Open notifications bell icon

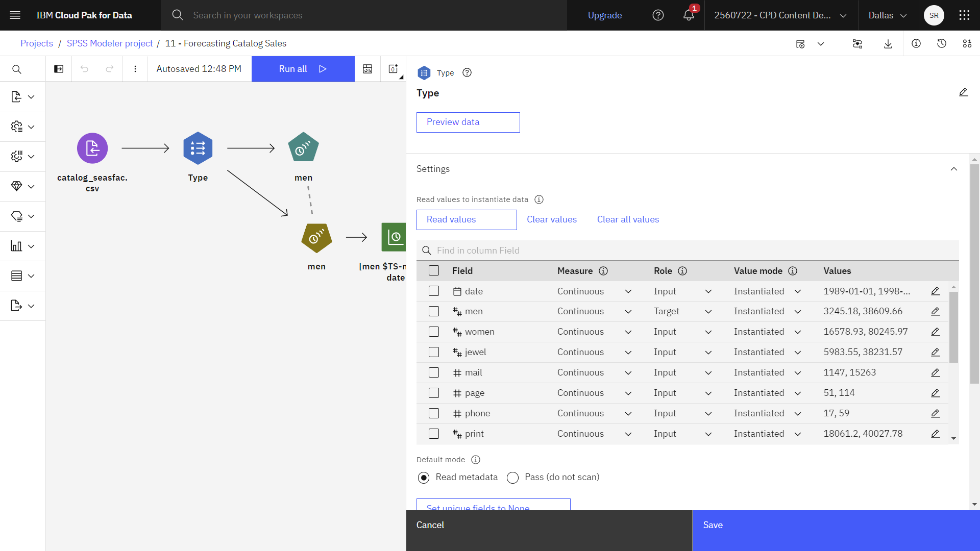pyautogui.click(x=689, y=15)
